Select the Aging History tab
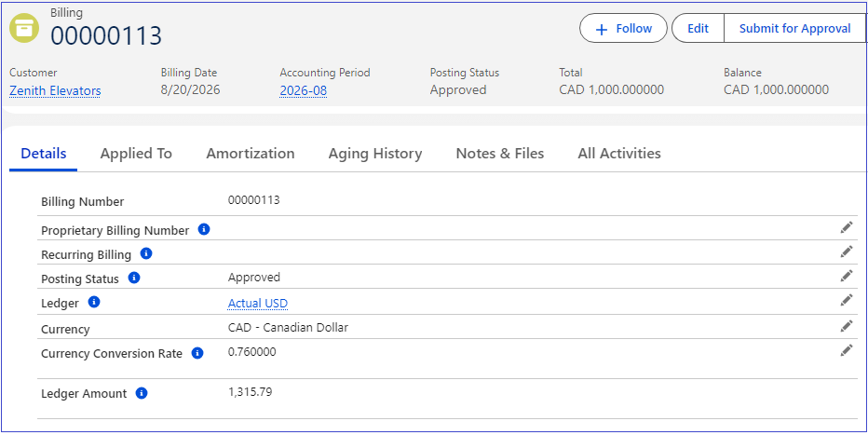The image size is (868, 435). [375, 154]
